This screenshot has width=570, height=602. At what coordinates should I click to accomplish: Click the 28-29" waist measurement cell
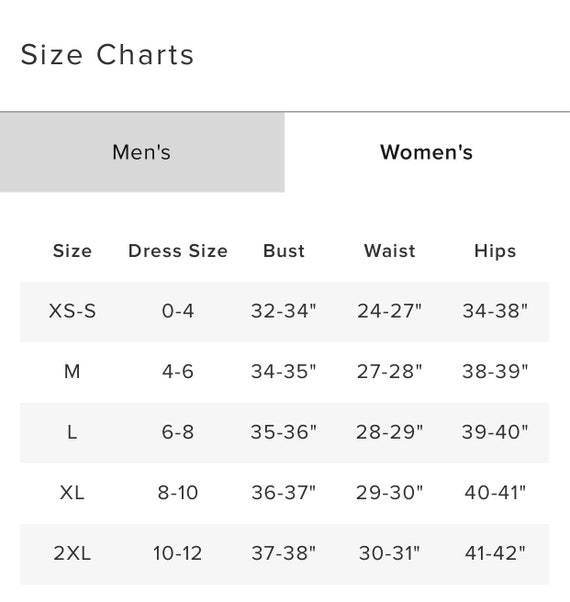(390, 432)
